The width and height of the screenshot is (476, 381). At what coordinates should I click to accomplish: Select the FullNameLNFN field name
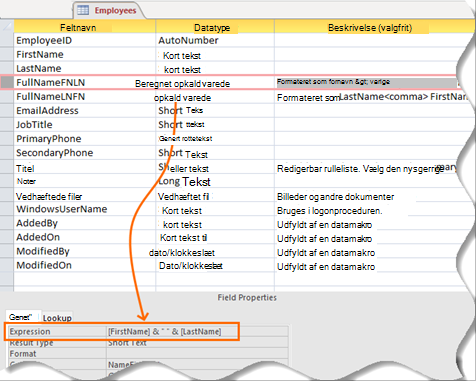click(x=51, y=97)
